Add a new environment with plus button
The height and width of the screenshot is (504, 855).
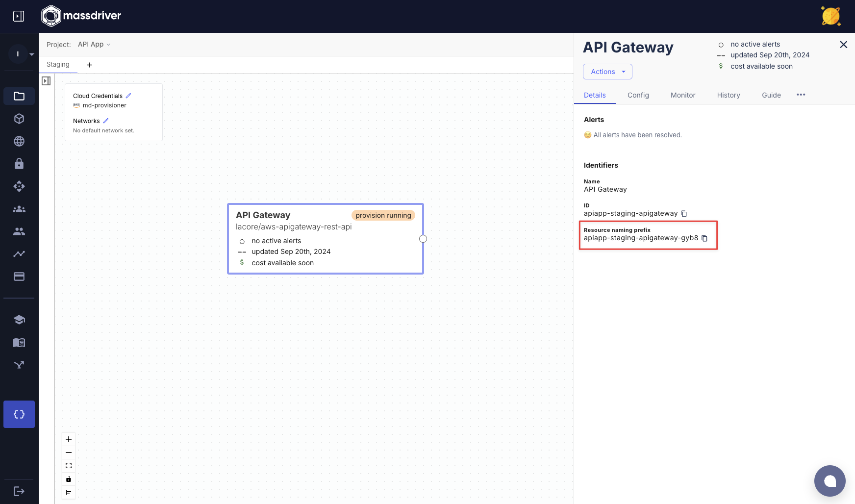click(x=89, y=65)
